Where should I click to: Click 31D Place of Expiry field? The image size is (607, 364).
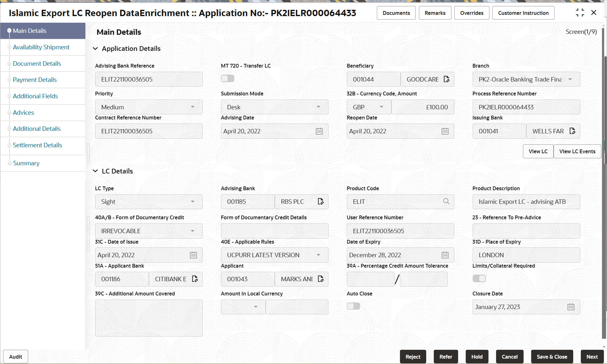point(526,255)
